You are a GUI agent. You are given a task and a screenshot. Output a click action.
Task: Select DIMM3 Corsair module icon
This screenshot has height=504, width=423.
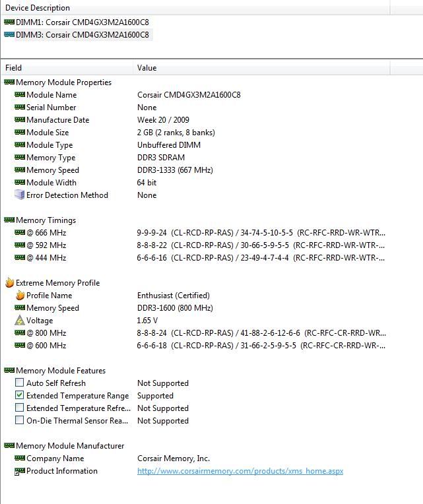[9, 34]
